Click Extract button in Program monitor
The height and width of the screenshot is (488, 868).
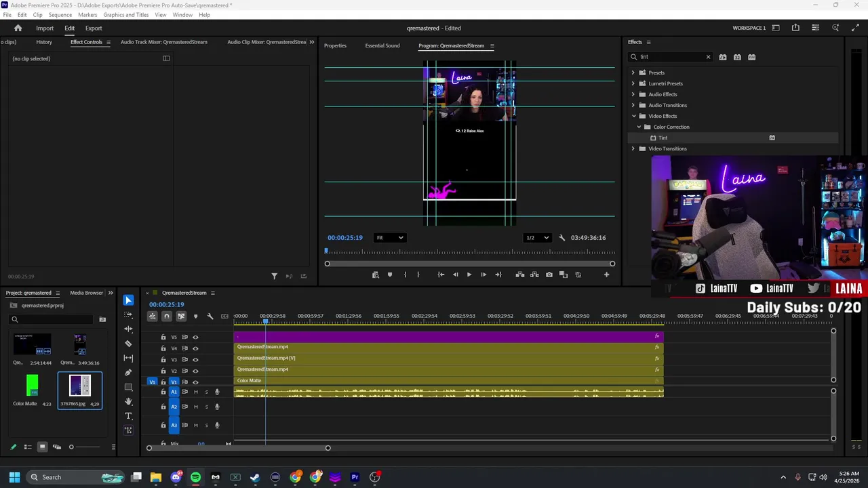[534, 274]
